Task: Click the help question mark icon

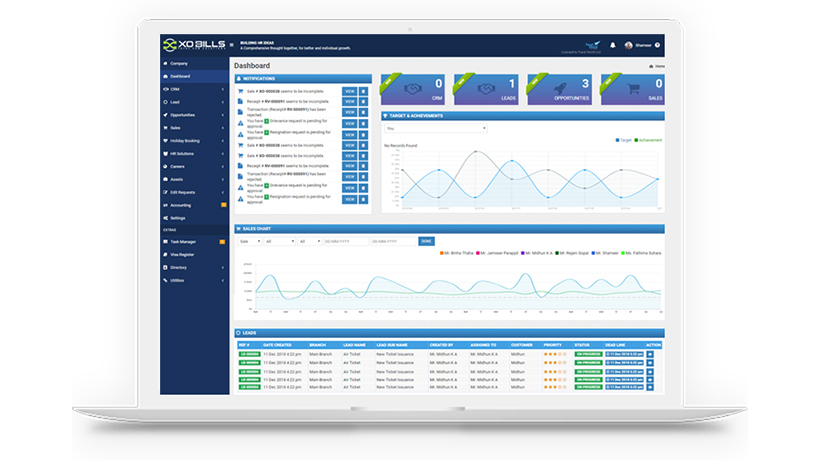Action: click(x=658, y=45)
